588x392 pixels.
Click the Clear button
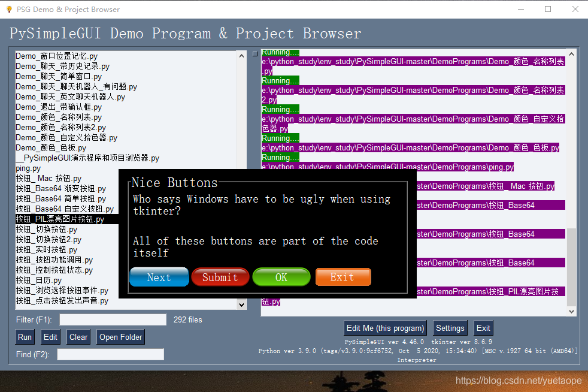(78, 337)
